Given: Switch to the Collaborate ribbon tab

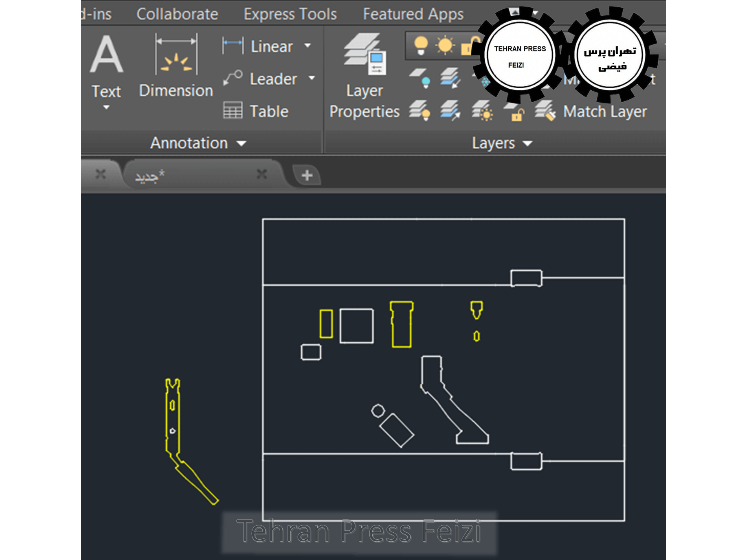Looking at the screenshot, I should click(x=177, y=14).
